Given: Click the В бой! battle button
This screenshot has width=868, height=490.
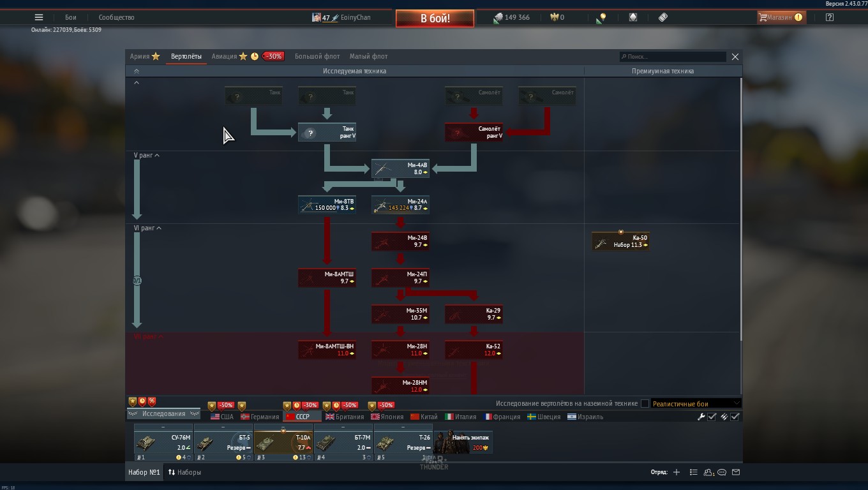Looking at the screenshot, I should pyautogui.click(x=435, y=18).
